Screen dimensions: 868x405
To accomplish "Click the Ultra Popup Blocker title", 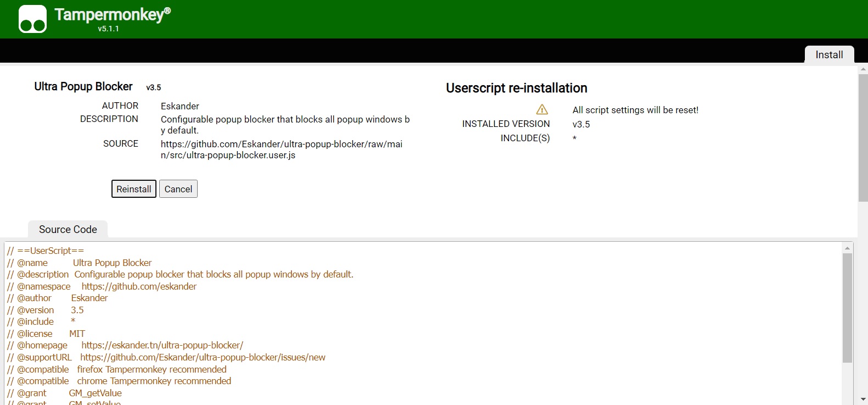I will coord(83,86).
